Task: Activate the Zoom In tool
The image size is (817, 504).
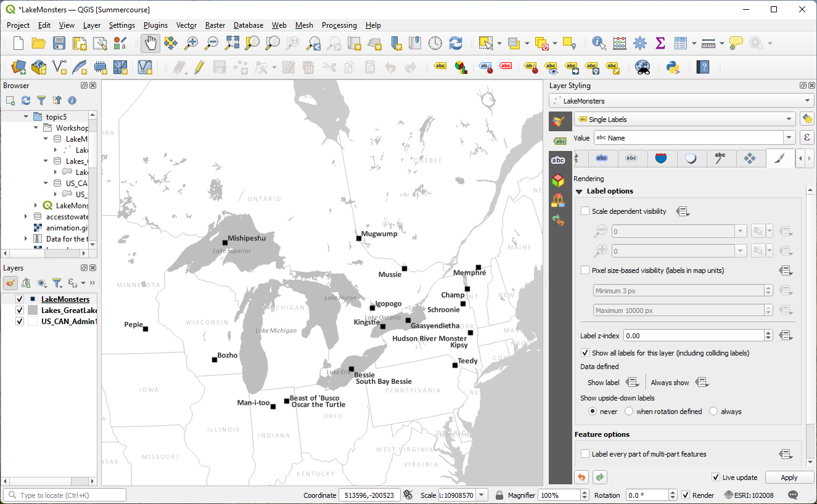Action: 191,43
